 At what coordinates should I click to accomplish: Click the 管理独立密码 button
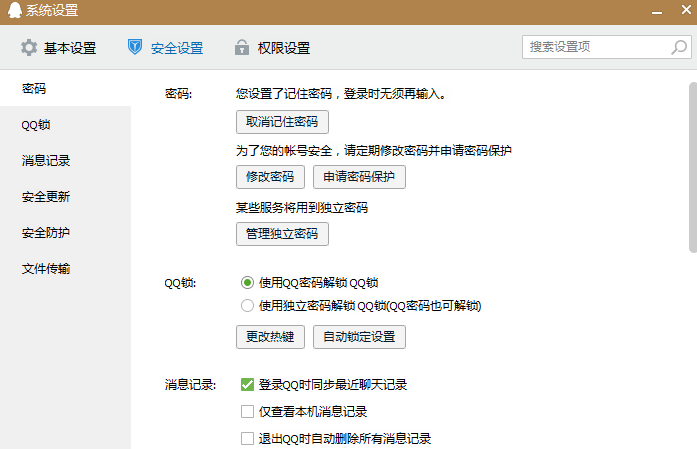282,234
